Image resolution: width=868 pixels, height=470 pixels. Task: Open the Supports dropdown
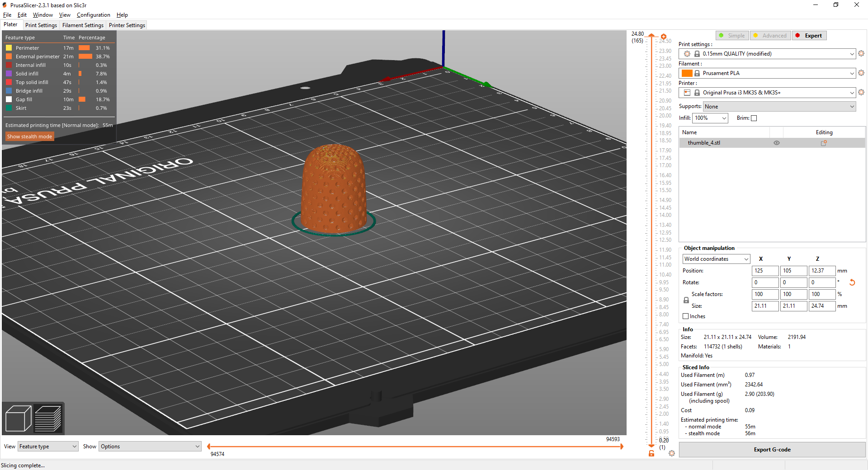pyautogui.click(x=780, y=107)
